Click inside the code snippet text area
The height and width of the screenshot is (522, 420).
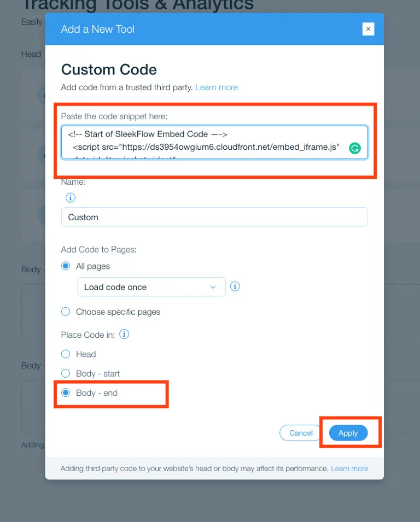(x=213, y=142)
